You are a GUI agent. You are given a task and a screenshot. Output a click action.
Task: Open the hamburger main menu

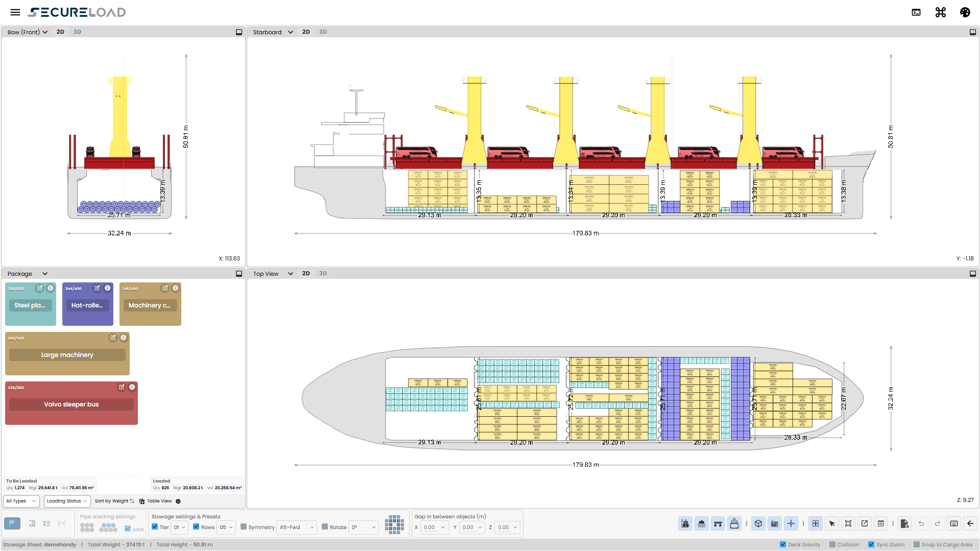pyautogui.click(x=15, y=12)
